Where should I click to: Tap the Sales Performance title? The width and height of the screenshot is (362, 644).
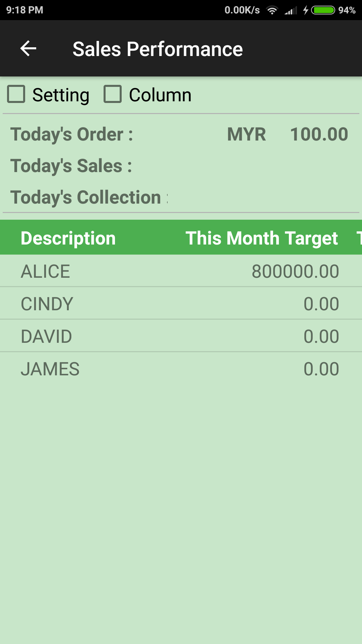158,49
